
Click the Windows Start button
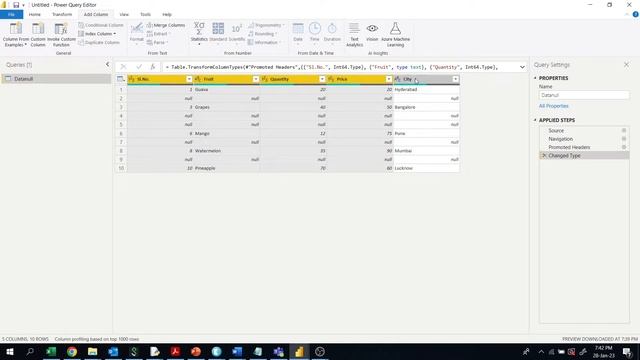(10, 351)
